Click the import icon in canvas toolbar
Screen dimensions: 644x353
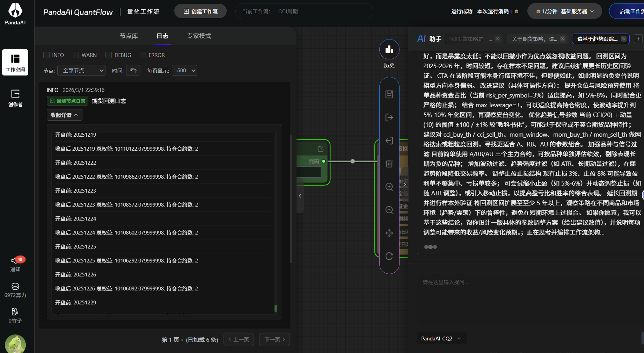pyautogui.click(x=389, y=141)
